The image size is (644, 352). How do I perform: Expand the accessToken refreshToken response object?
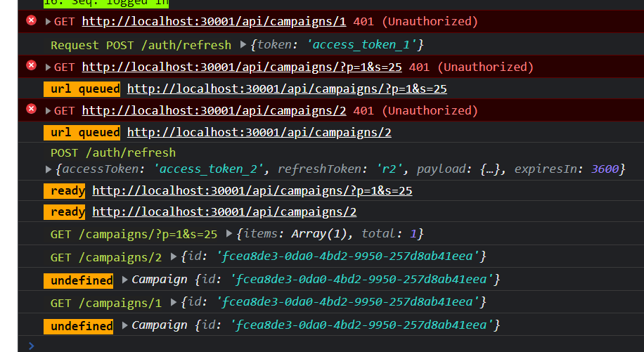49,169
